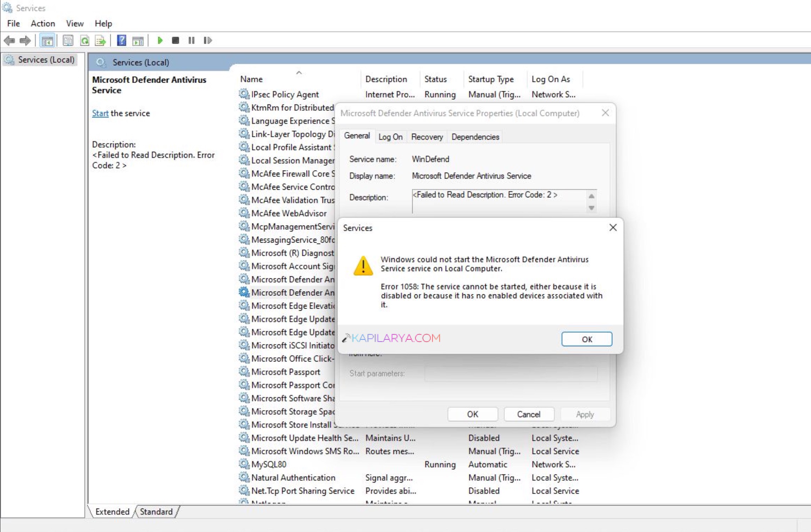Select the Dependencies tab
The height and width of the screenshot is (532, 811).
click(x=475, y=137)
